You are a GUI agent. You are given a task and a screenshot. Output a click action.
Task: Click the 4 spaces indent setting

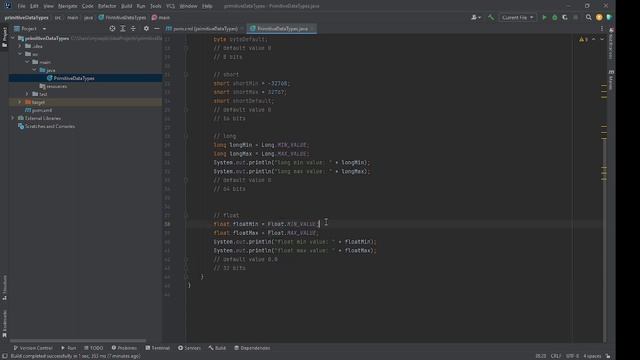pyautogui.click(x=592, y=356)
